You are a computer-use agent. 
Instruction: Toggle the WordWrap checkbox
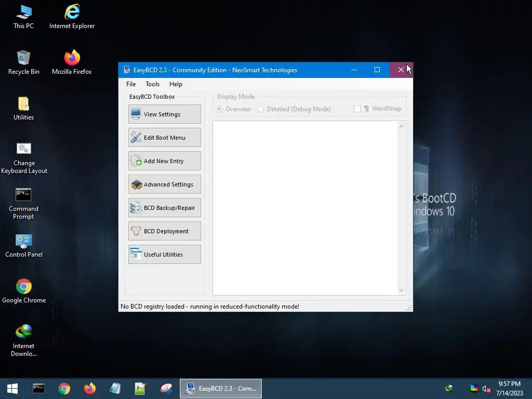[357, 109]
